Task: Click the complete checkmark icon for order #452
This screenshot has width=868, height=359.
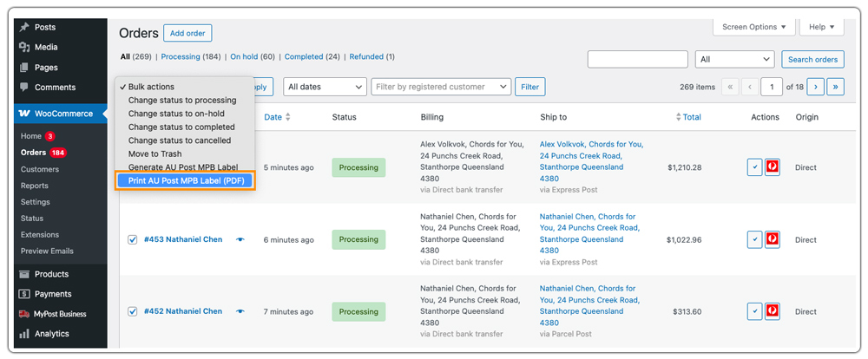Action: [754, 311]
